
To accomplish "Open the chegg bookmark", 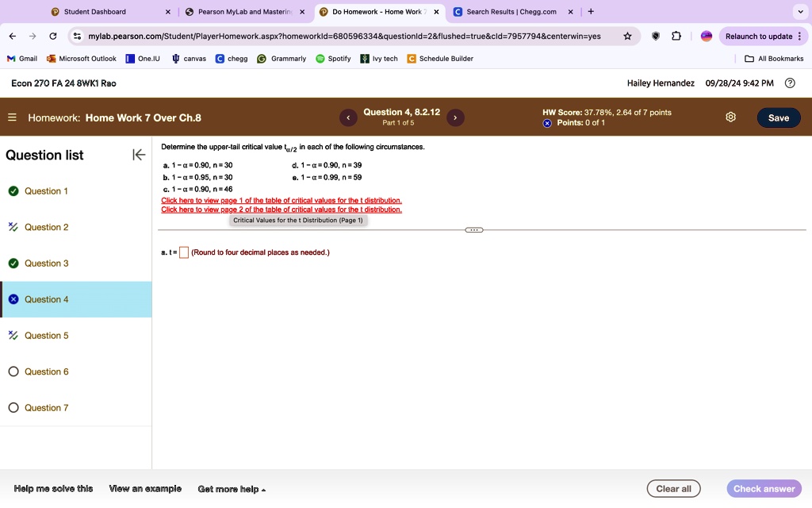I will pyautogui.click(x=232, y=59).
